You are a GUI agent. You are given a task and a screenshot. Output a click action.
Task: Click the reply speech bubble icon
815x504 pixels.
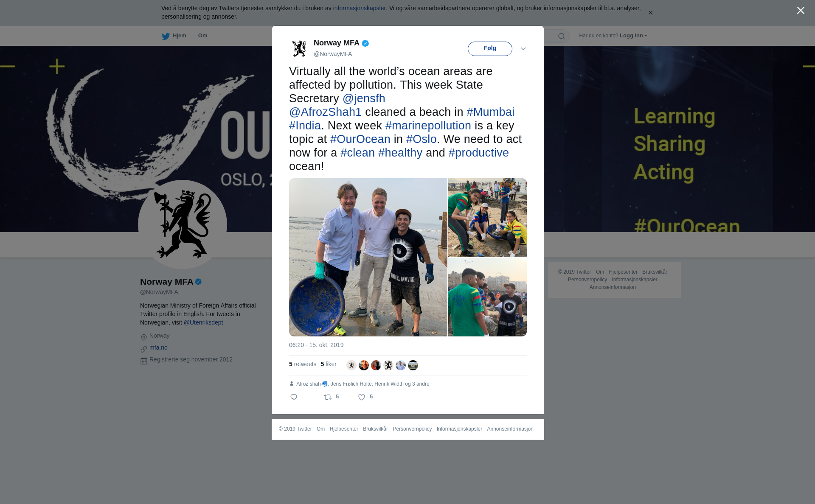(294, 397)
